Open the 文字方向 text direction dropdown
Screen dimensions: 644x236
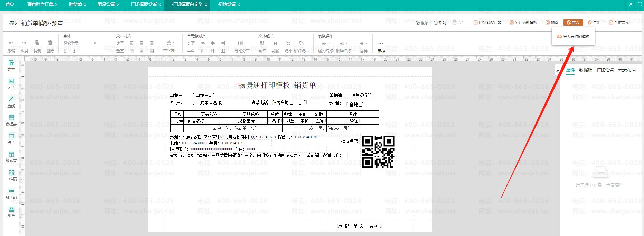(x=170, y=43)
